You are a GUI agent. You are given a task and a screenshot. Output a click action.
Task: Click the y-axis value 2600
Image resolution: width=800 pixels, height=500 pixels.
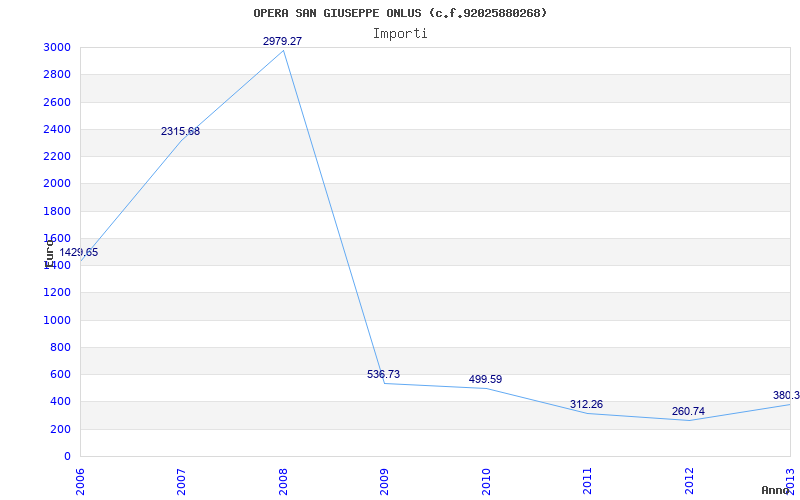click(x=58, y=102)
